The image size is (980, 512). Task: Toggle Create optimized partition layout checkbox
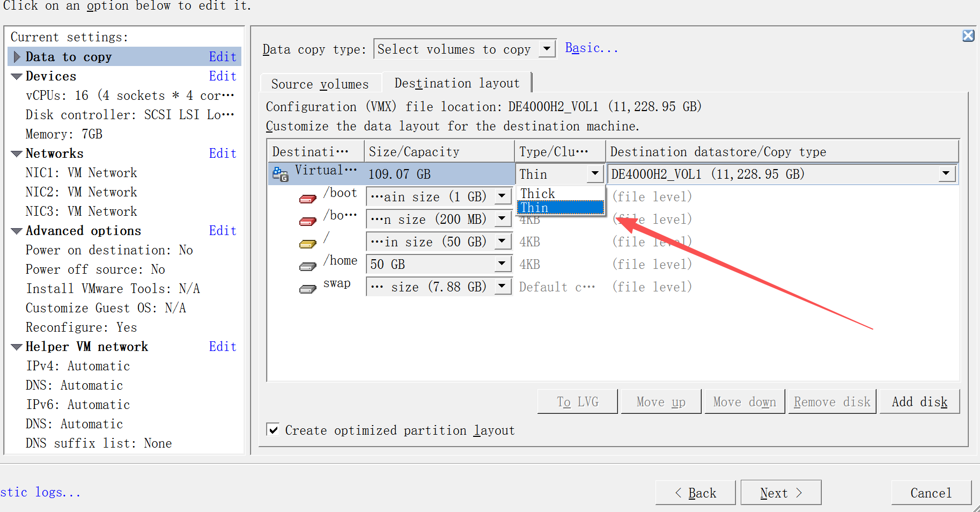pyautogui.click(x=273, y=430)
